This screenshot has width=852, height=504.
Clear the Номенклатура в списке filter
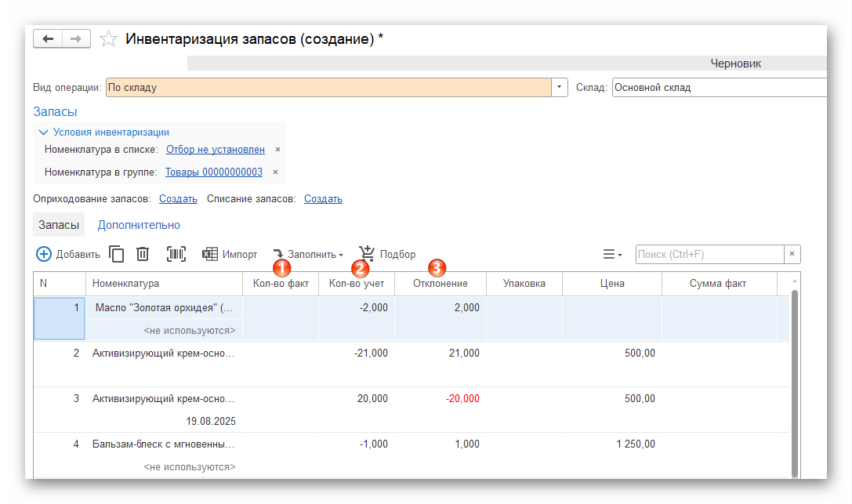(277, 149)
